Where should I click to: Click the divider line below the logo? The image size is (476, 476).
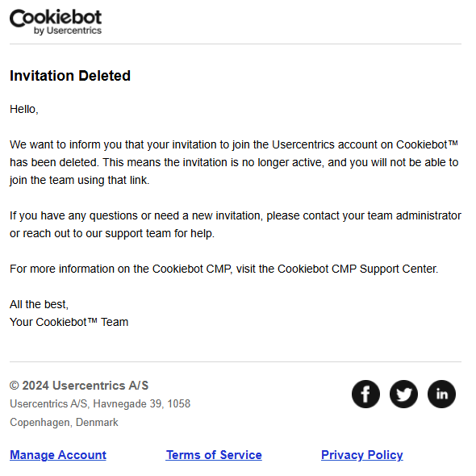click(236, 44)
